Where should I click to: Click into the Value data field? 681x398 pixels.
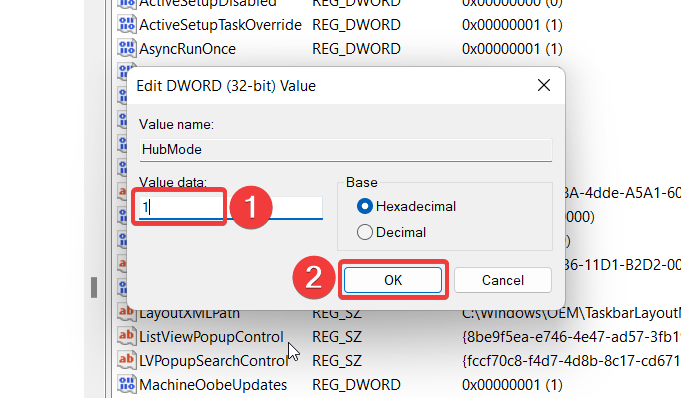pos(231,207)
